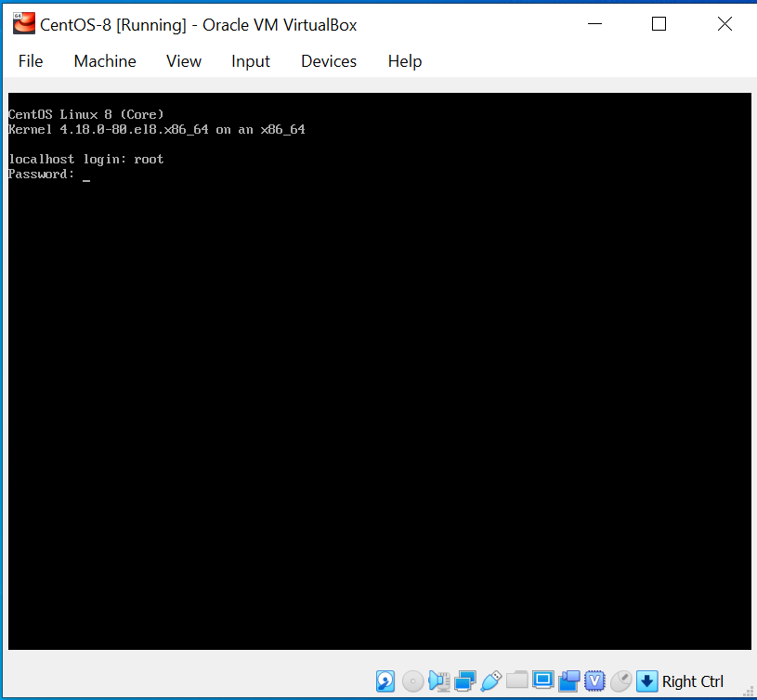Viewport: 757px width, 700px height.
Task: Click the Kernel version line in console
Action: point(157,129)
